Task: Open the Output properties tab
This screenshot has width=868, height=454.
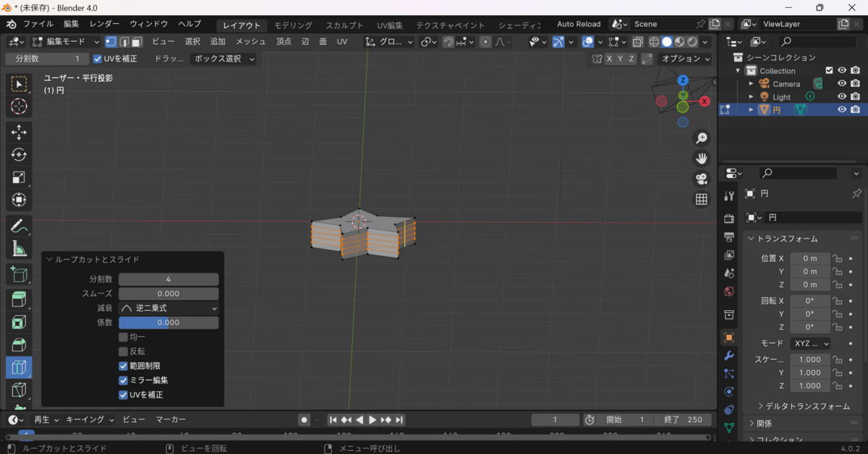Action: pyautogui.click(x=729, y=236)
